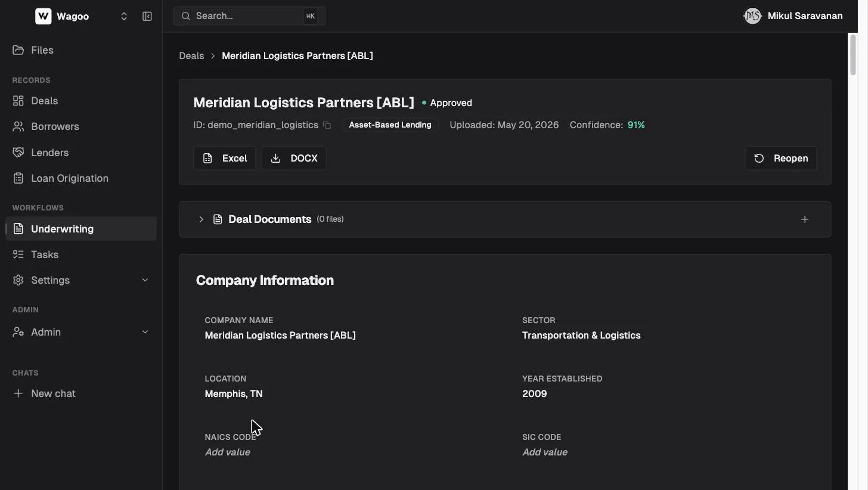Click the Excel spreadsheet icon
The image size is (868, 490).
point(207,158)
